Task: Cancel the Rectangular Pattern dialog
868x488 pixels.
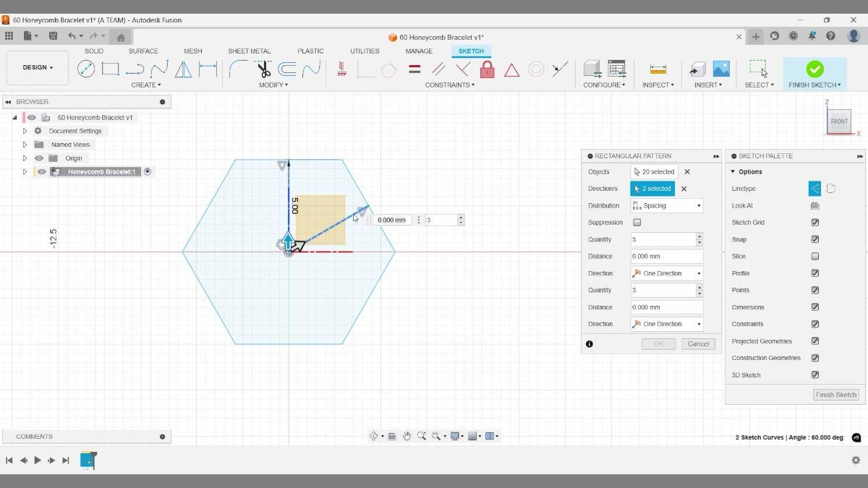Action: [x=697, y=343]
